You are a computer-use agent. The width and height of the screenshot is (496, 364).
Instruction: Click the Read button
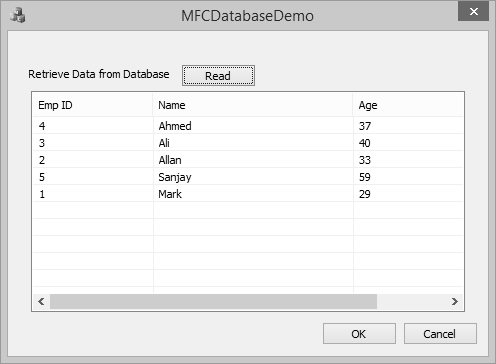(218, 76)
